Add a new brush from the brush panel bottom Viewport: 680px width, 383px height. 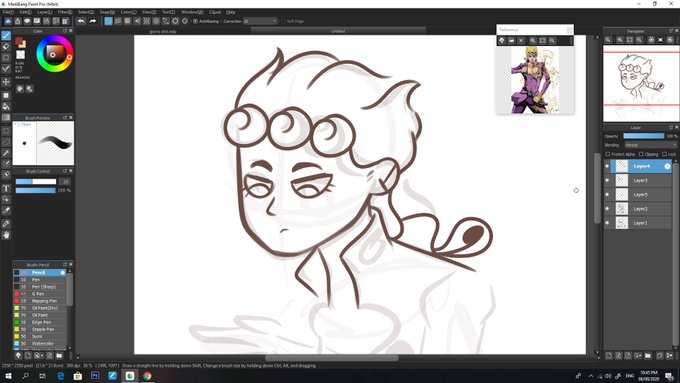click(28, 355)
